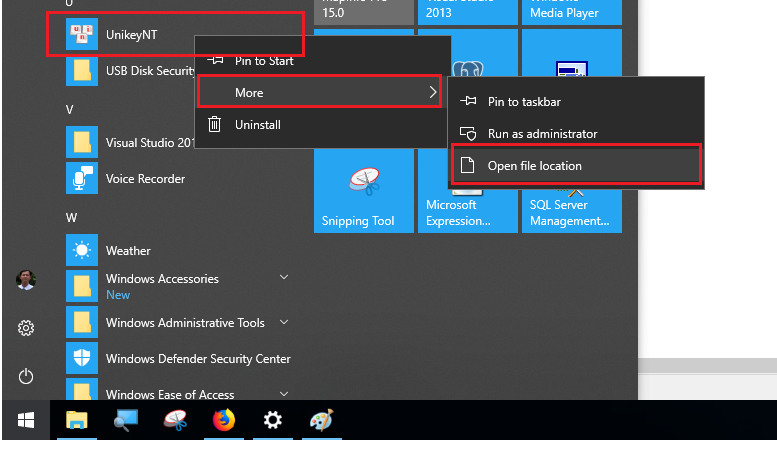
Task: Open the USB Disk Security folder icon
Action: [82, 70]
